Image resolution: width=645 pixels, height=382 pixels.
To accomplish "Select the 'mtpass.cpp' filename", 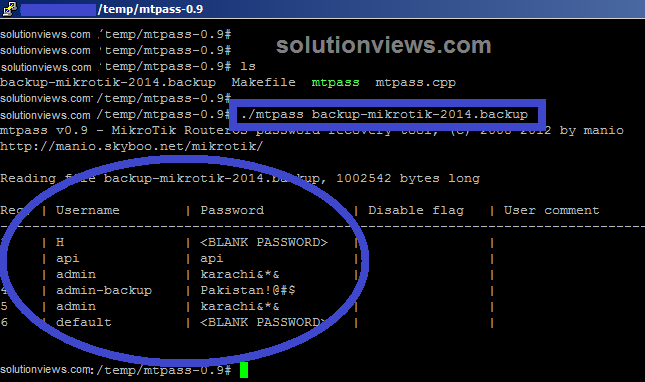I will (x=415, y=83).
